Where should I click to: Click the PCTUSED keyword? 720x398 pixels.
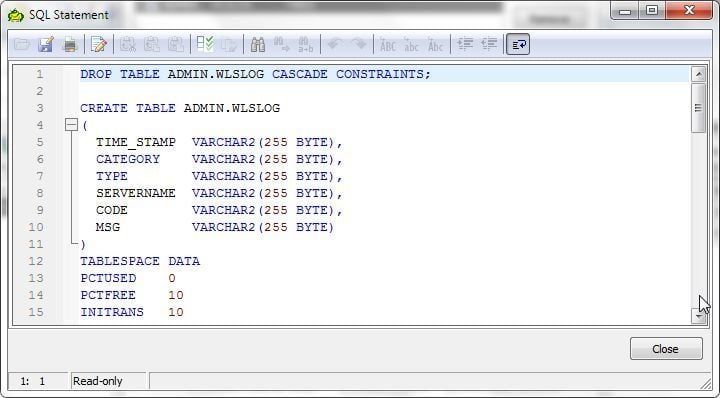coord(108,278)
